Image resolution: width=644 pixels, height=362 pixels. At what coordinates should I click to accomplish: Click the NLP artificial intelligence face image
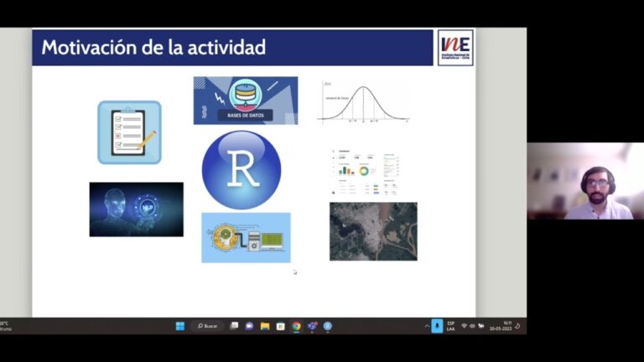(x=137, y=209)
